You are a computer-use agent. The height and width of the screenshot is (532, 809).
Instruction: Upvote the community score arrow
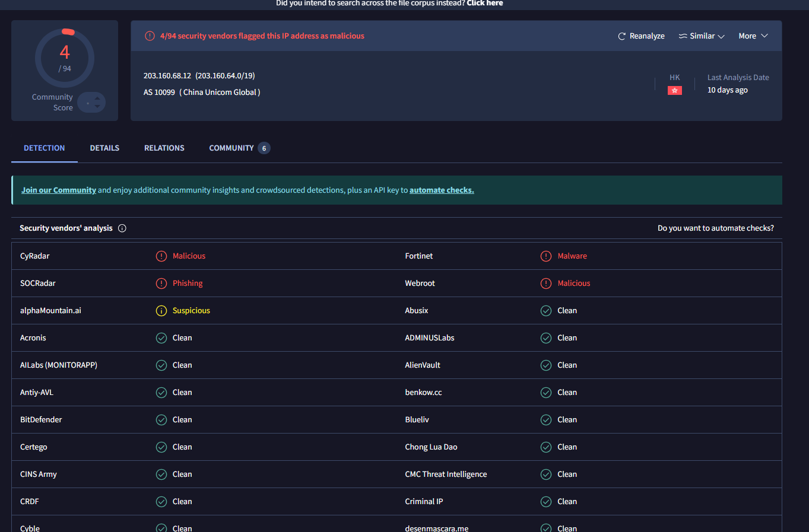[97, 98]
